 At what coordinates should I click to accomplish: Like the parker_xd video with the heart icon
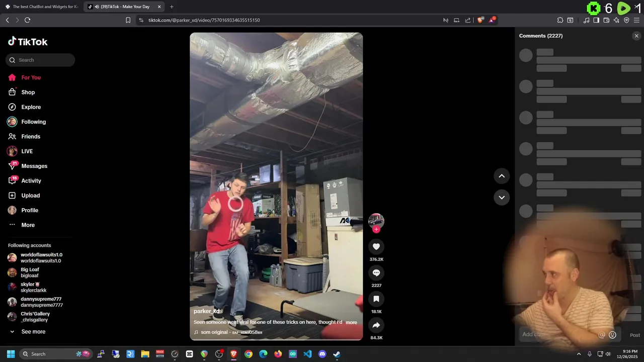pyautogui.click(x=376, y=246)
